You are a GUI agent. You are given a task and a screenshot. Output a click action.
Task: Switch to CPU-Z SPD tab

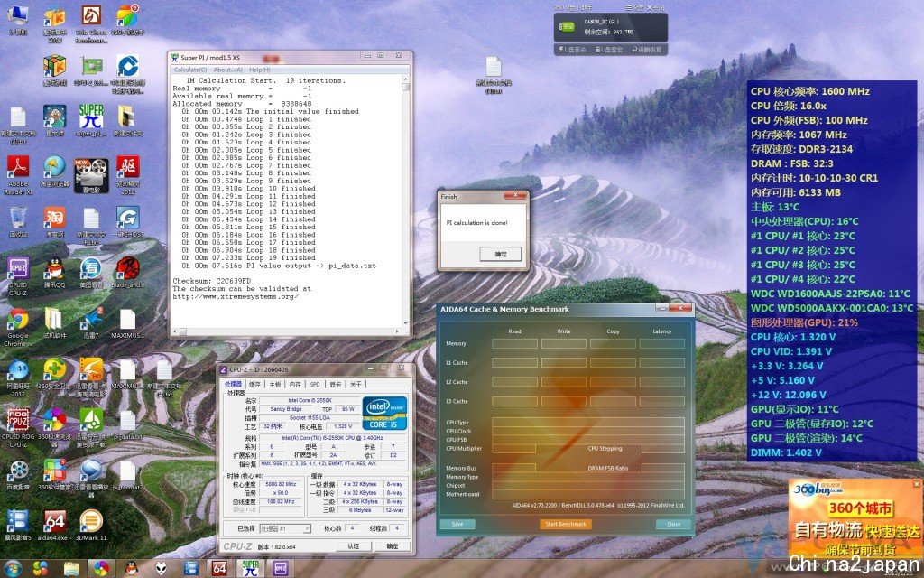(x=315, y=384)
